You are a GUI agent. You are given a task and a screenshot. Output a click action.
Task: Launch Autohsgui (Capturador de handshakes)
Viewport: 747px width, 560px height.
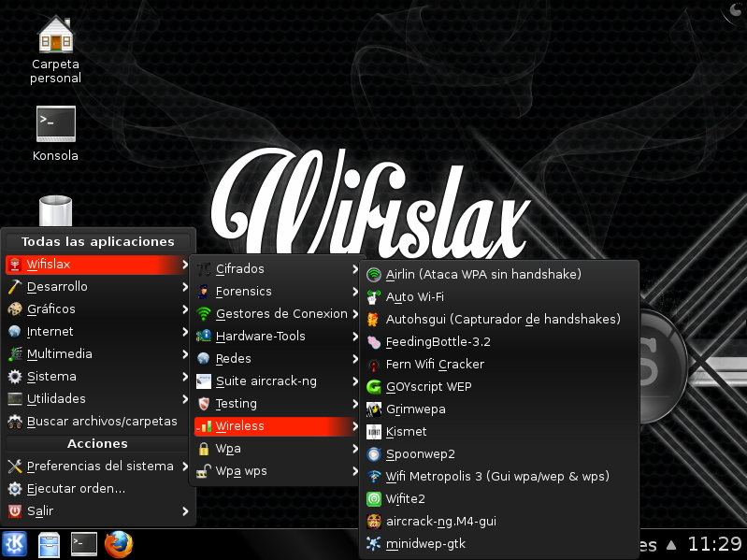499,319
